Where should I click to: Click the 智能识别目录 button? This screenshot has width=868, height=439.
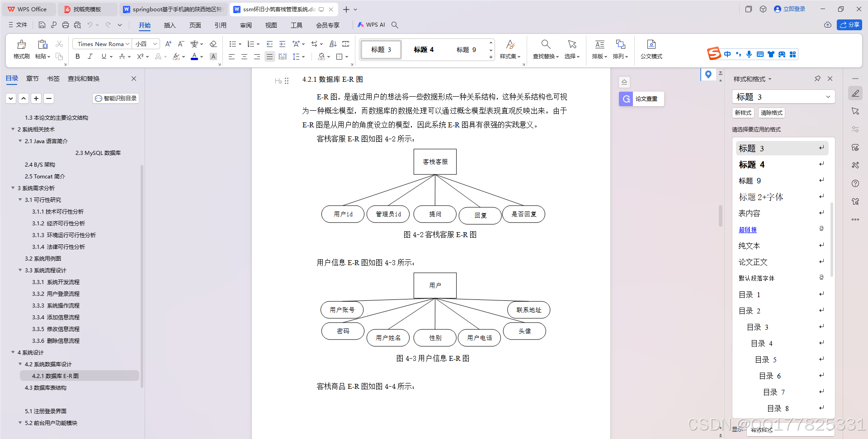[116, 98]
